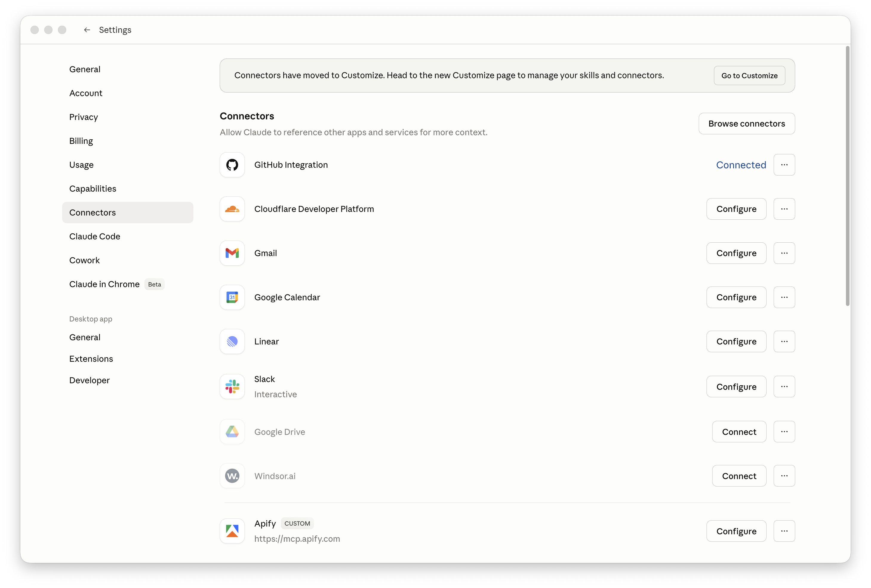The height and width of the screenshot is (588, 871).
Task: Open the more options menu for Gmail
Action: [784, 253]
